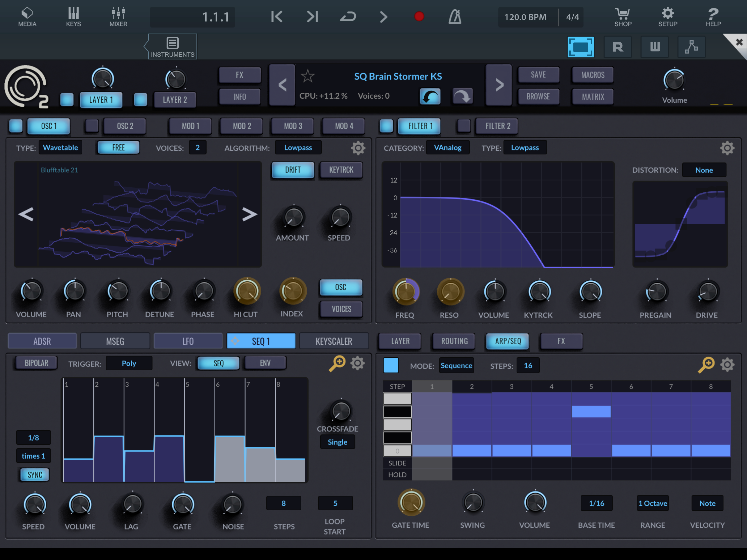The width and height of the screenshot is (747, 560).
Task: Enable the OSC 2 power toggle
Action: (x=91, y=126)
